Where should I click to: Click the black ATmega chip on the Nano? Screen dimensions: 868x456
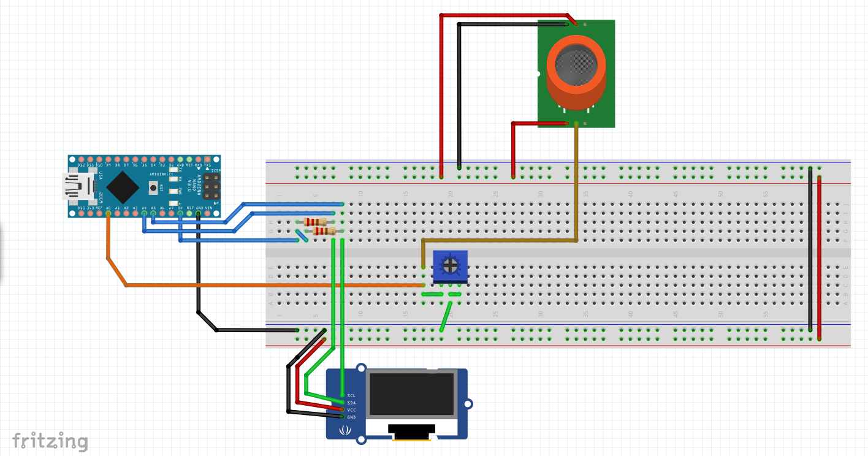point(123,187)
